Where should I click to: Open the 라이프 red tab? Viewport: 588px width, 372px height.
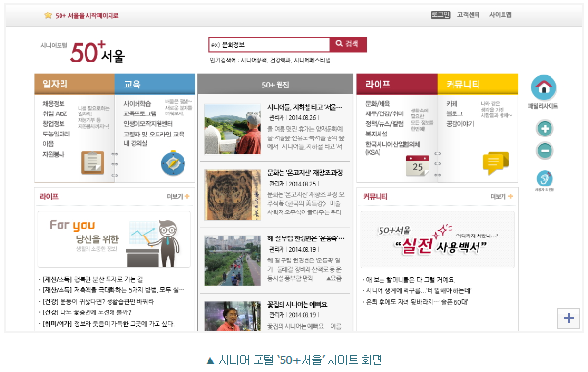(x=397, y=84)
